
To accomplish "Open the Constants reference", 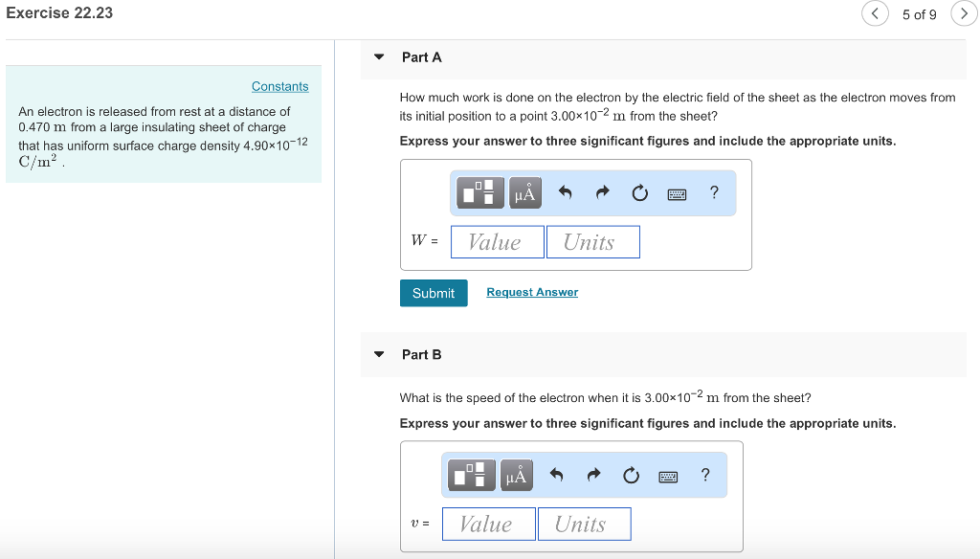I will pos(279,86).
